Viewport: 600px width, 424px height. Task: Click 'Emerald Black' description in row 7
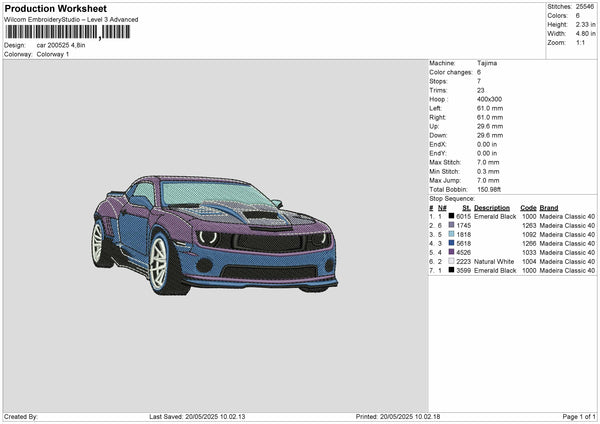click(495, 271)
